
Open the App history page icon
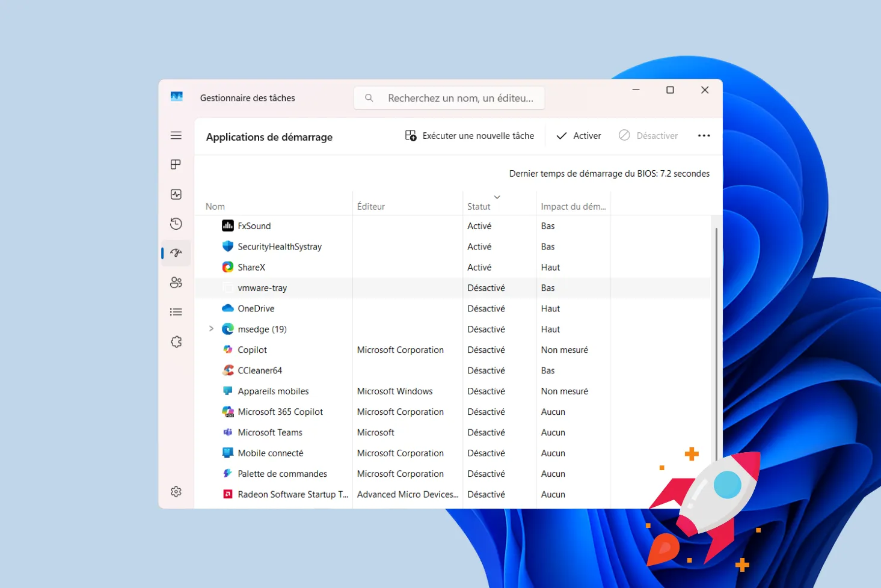click(x=176, y=224)
